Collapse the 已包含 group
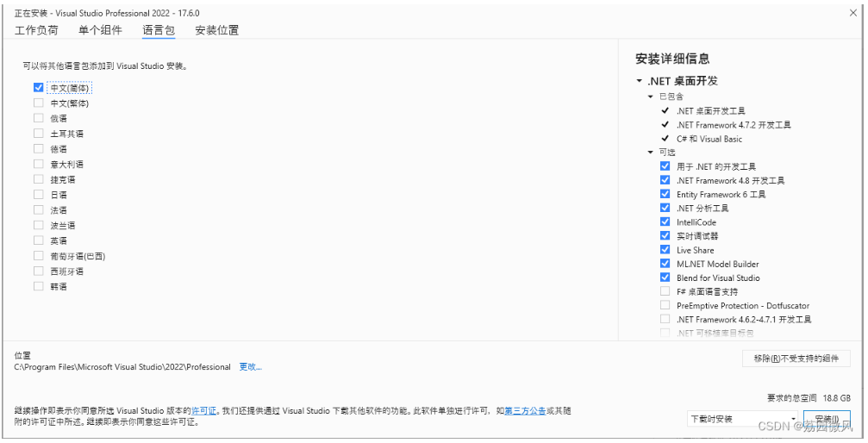The width and height of the screenshot is (868, 443). click(x=651, y=97)
